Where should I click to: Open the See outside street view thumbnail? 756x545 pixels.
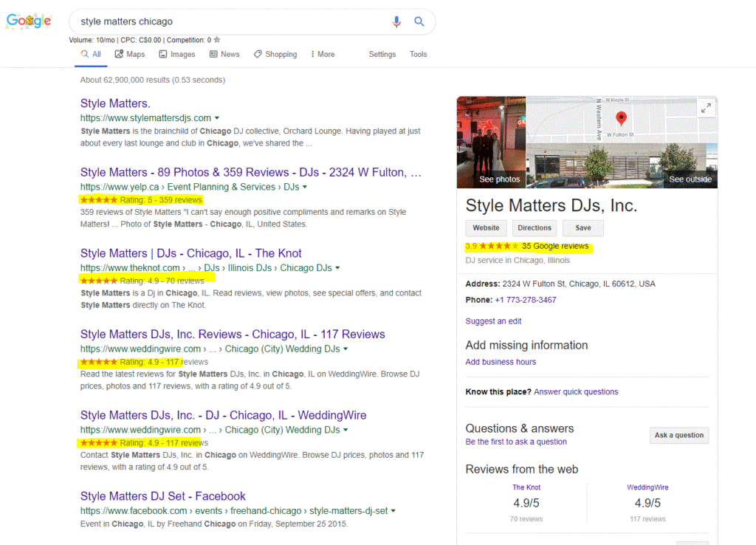point(622,165)
